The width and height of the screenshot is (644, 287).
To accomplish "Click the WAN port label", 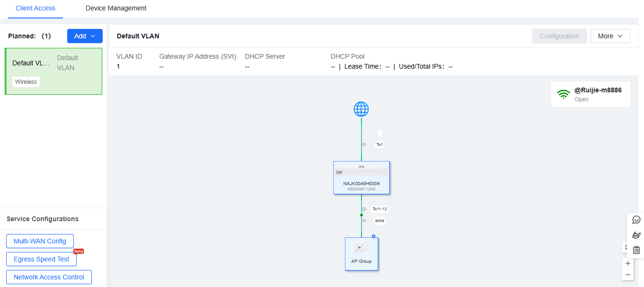I will tap(379, 221).
